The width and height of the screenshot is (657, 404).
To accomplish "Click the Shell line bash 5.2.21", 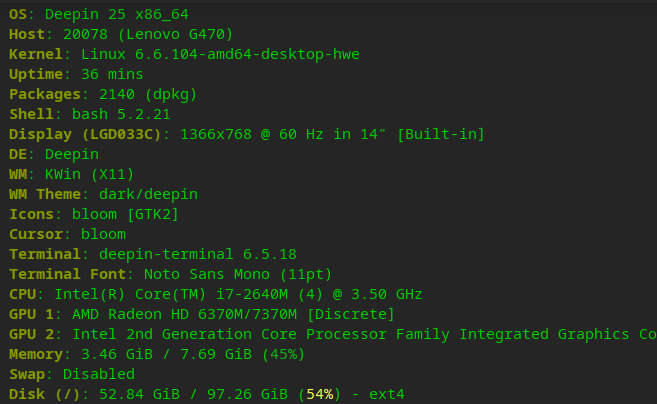I will (x=90, y=114).
